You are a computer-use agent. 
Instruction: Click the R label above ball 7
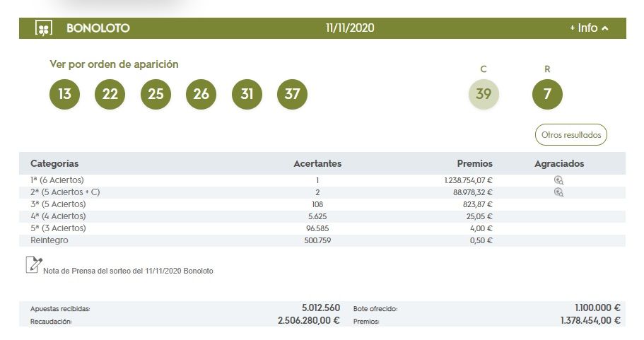coord(547,69)
